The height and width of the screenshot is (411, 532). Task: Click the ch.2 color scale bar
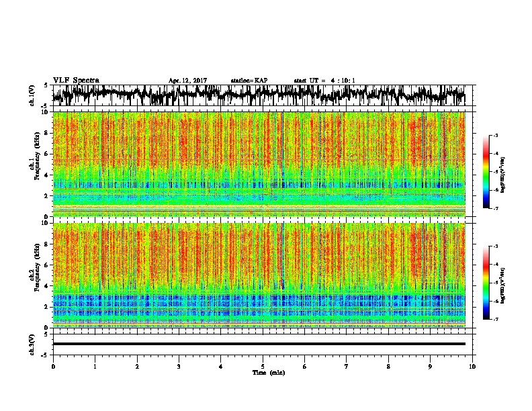click(x=486, y=283)
